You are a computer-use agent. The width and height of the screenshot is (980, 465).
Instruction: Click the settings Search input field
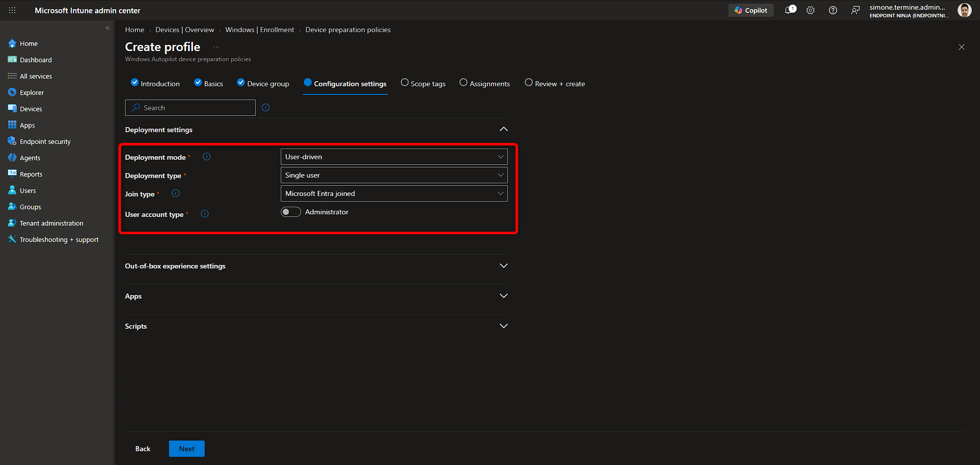pyautogui.click(x=190, y=108)
